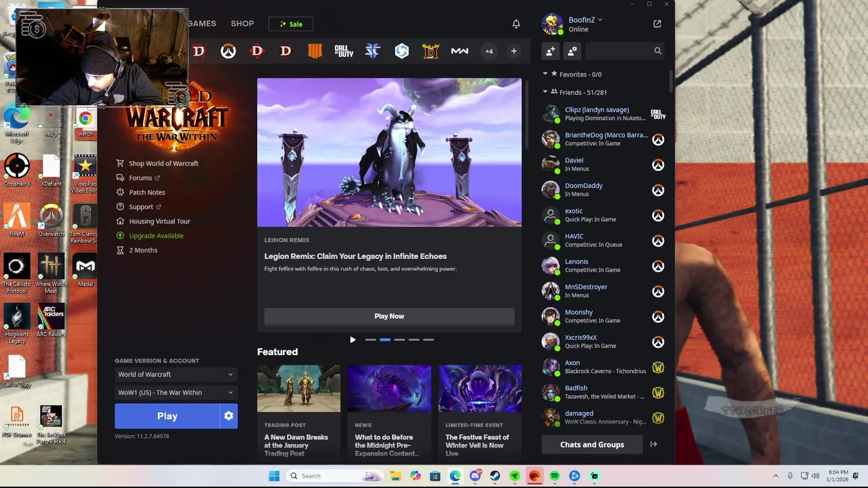Click the Windows taskbar Search box
This screenshot has width=868, height=488.
coord(334,476)
